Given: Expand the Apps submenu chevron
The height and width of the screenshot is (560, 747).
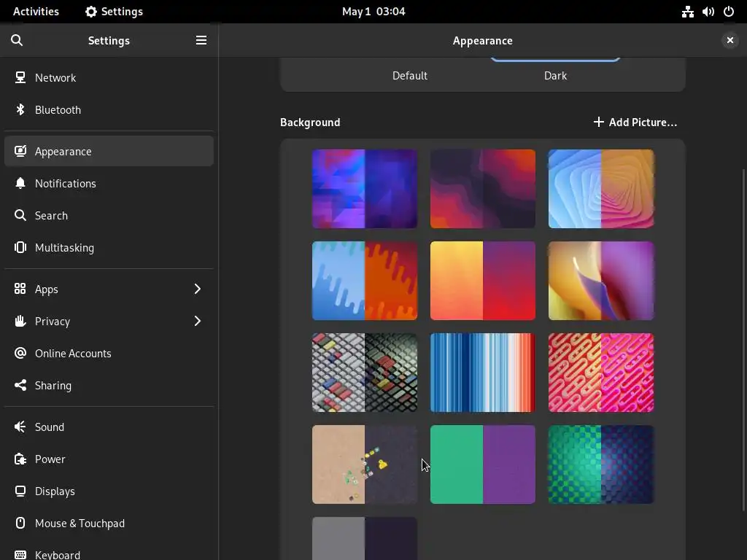Looking at the screenshot, I should pyautogui.click(x=197, y=289).
